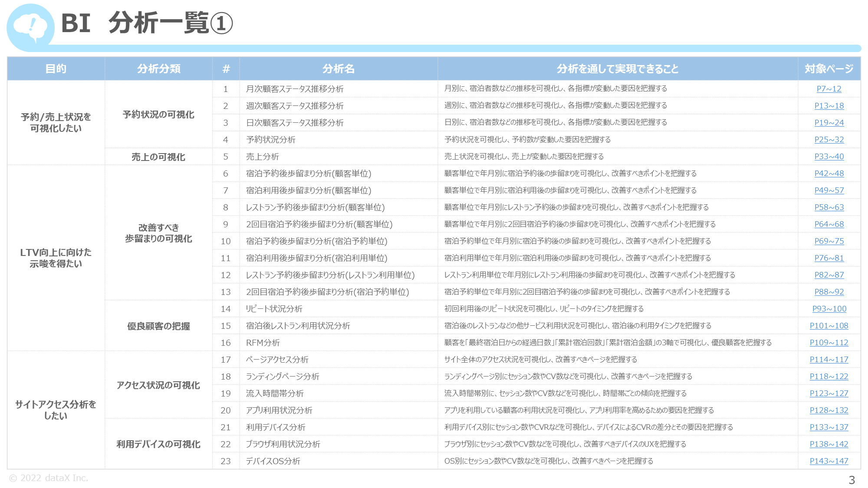Open the page link P109~112
868x488 pixels.
tap(829, 343)
